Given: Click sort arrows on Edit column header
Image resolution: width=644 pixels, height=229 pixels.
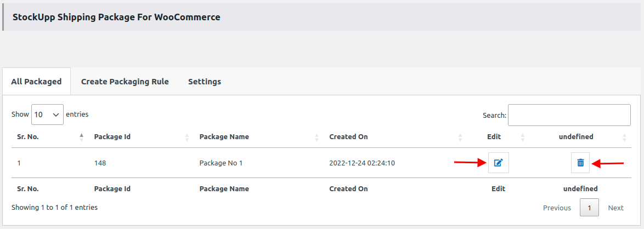Looking at the screenshot, I should click(523, 137).
